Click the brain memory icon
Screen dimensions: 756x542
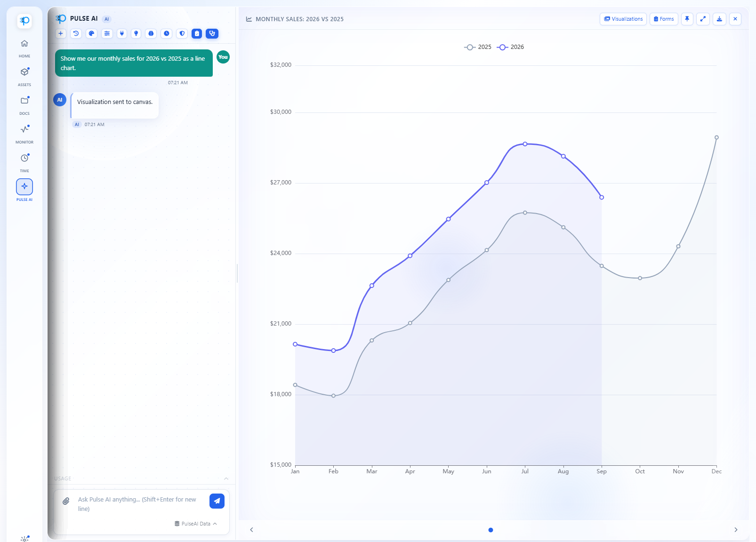click(151, 33)
